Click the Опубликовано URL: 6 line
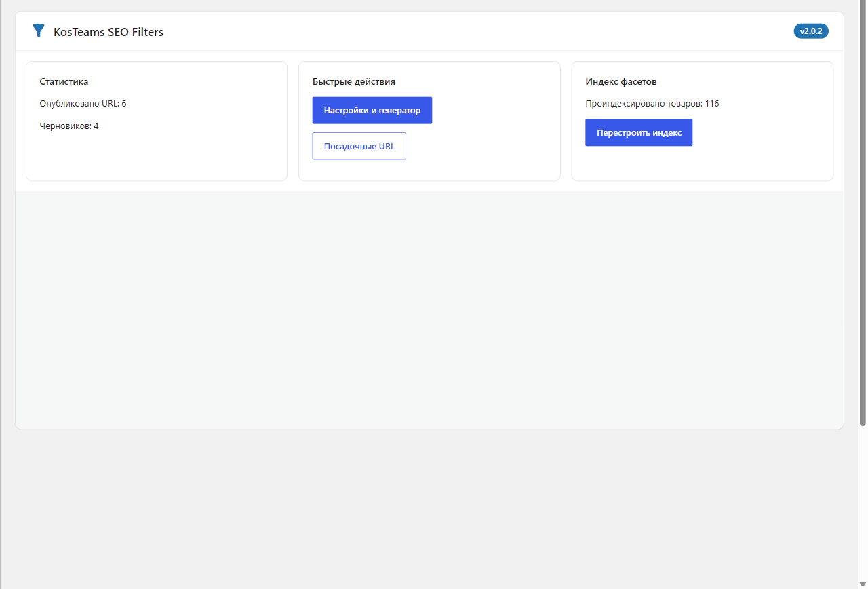Viewport: 868px width, 589px height. click(x=83, y=104)
